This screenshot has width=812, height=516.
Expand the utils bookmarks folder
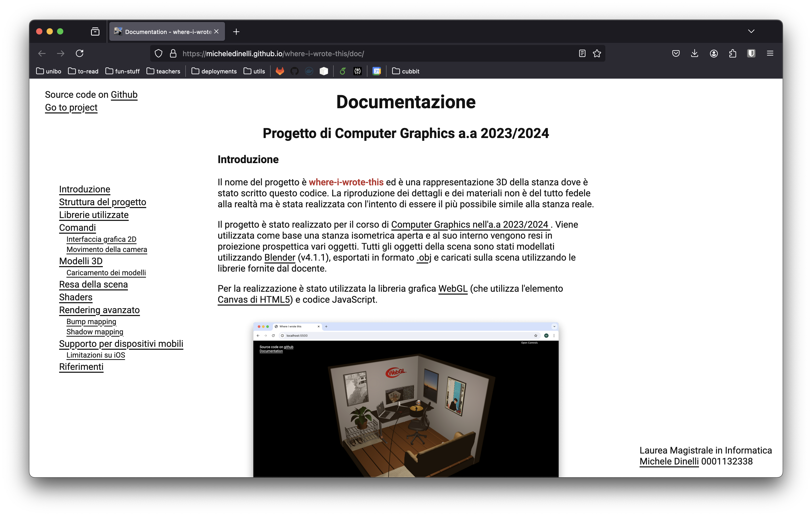(x=254, y=71)
